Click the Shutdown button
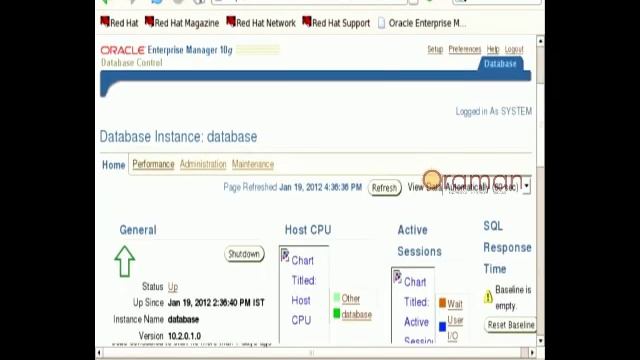This screenshot has width=640, height=360. [x=244, y=254]
